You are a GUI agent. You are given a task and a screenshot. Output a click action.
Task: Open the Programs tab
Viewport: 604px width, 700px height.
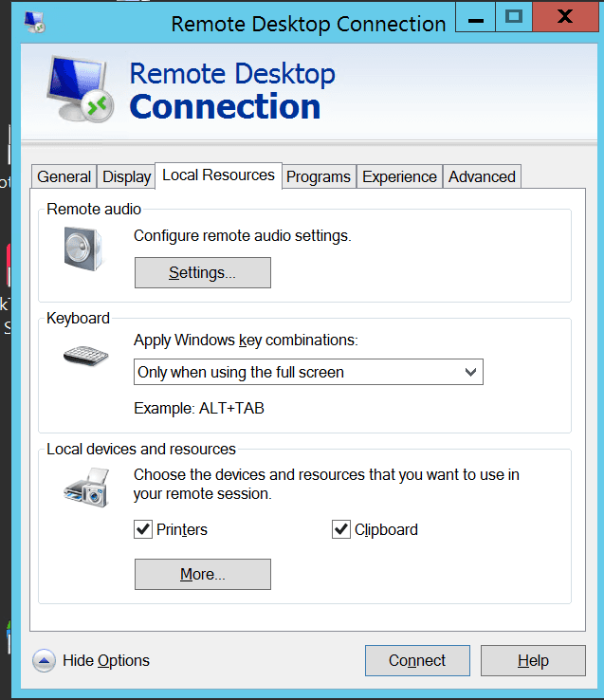tap(319, 176)
